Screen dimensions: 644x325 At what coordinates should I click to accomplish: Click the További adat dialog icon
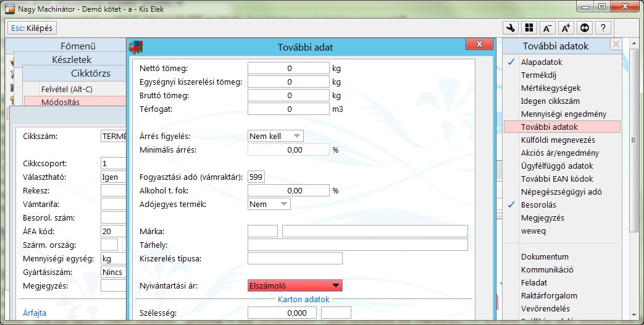pos(136,47)
